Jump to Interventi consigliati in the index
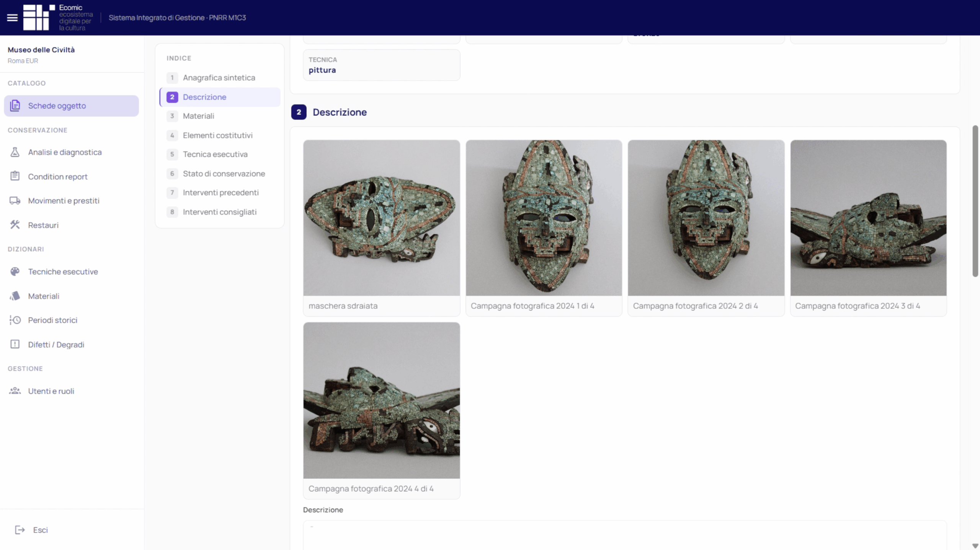The image size is (980, 550). (220, 212)
